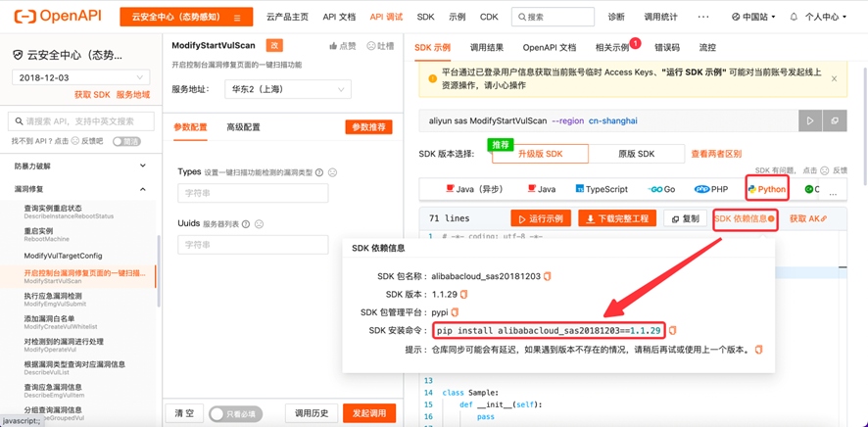Click the 发起调用 button
The width and height of the screenshot is (868, 427).
click(x=369, y=413)
